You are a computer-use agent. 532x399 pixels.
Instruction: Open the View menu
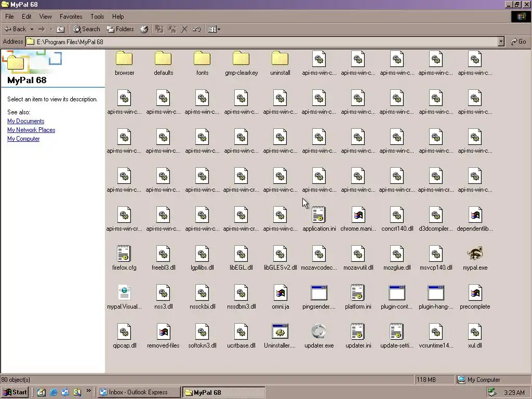(x=46, y=16)
